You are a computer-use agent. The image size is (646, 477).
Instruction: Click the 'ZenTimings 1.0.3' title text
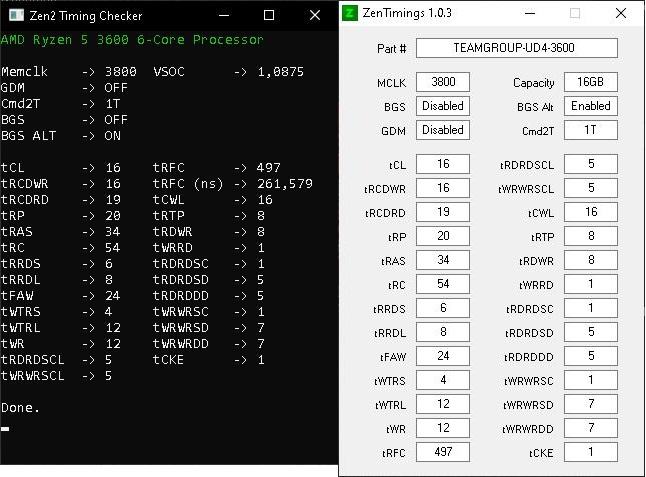point(407,13)
